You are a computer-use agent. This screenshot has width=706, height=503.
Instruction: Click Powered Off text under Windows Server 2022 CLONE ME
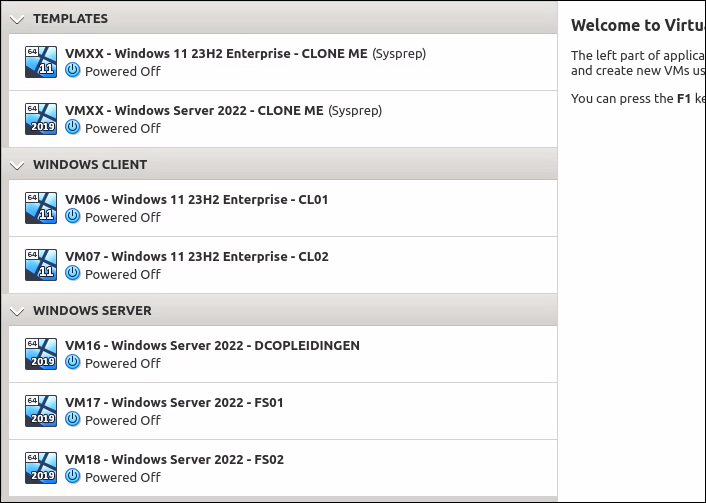pos(122,128)
